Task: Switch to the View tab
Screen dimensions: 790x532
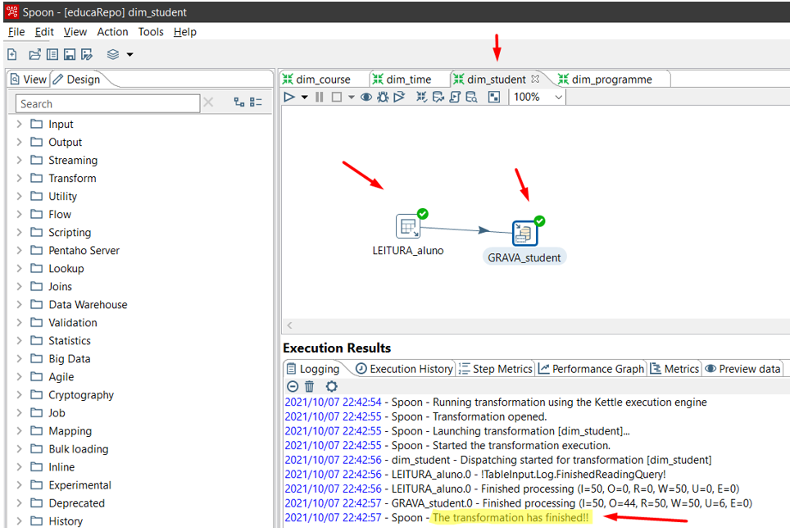Action: point(29,79)
